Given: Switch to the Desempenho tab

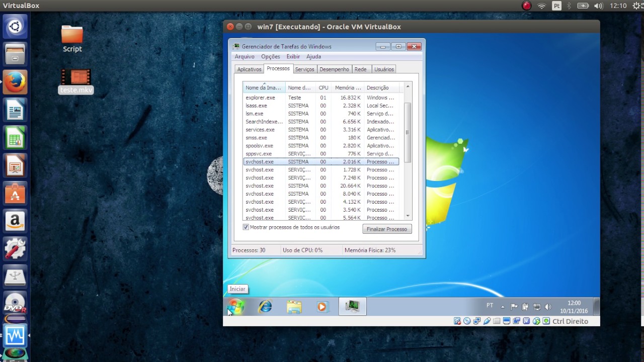Looking at the screenshot, I should (x=334, y=69).
